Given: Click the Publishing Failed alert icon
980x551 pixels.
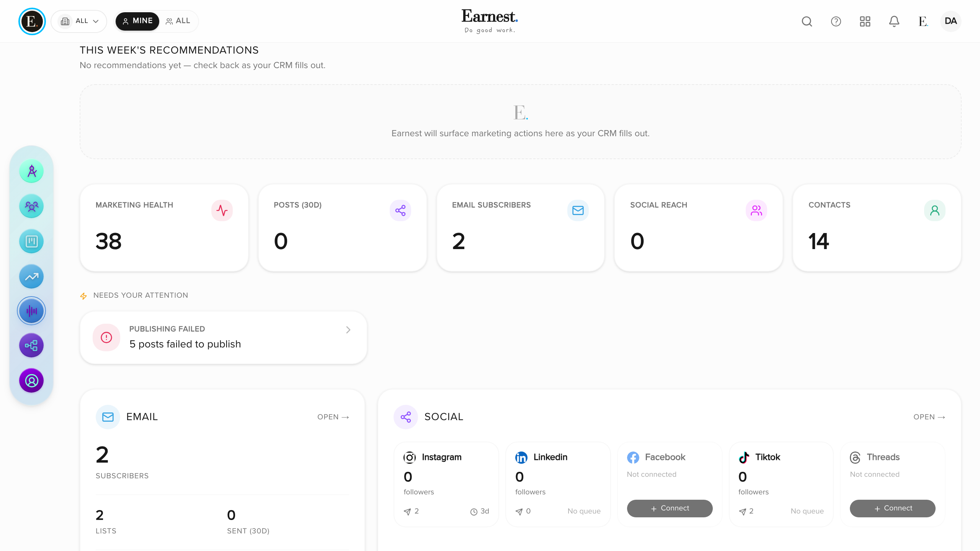Looking at the screenshot, I should (x=106, y=337).
